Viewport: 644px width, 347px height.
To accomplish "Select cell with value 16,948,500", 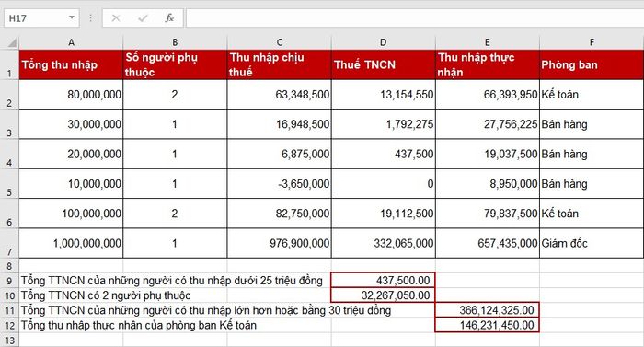I will [x=280, y=124].
